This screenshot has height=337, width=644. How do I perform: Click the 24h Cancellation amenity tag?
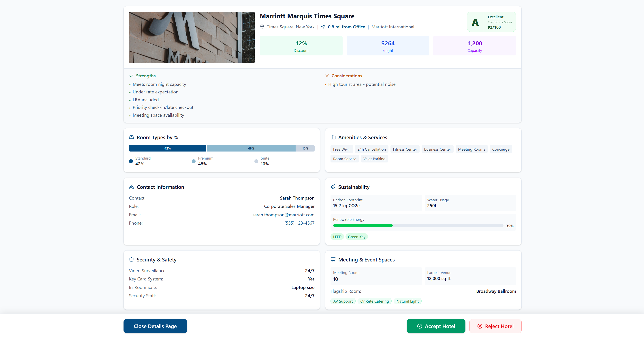coord(371,149)
